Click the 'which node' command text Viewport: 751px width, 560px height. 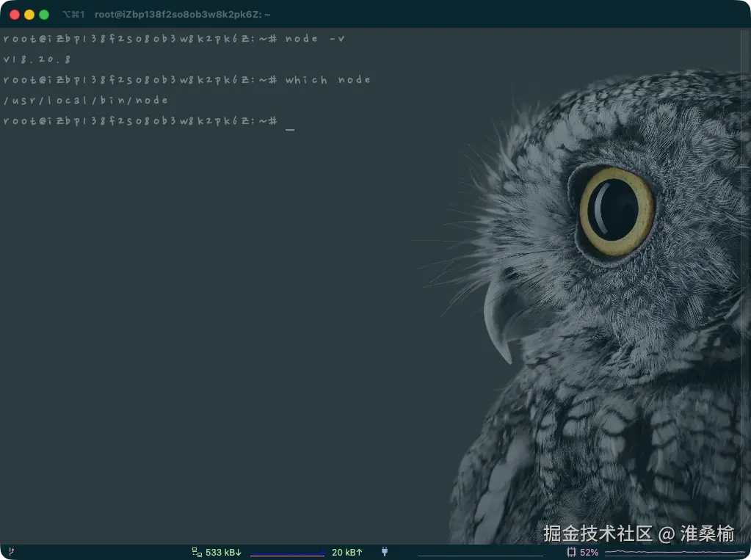pos(328,79)
